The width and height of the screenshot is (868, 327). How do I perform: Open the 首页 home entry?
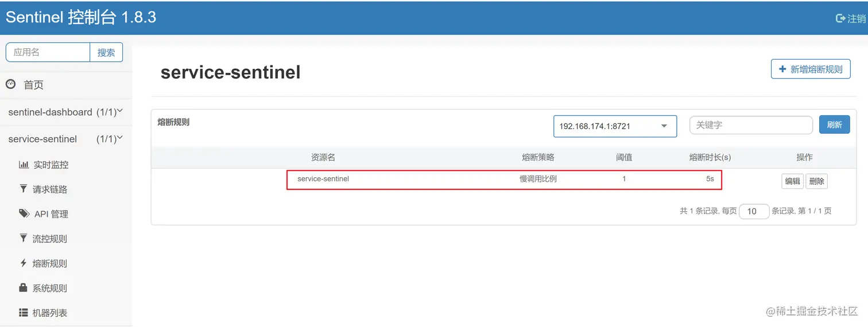tap(33, 85)
